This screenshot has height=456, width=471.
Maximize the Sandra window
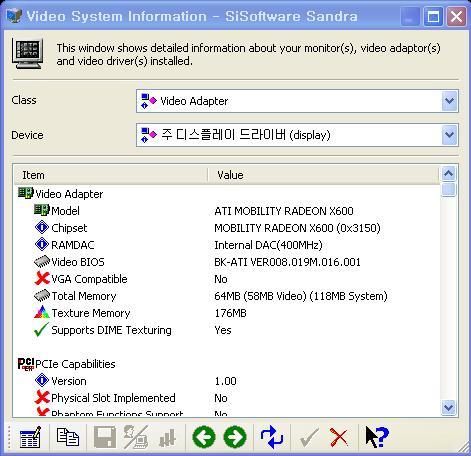(x=433, y=16)
